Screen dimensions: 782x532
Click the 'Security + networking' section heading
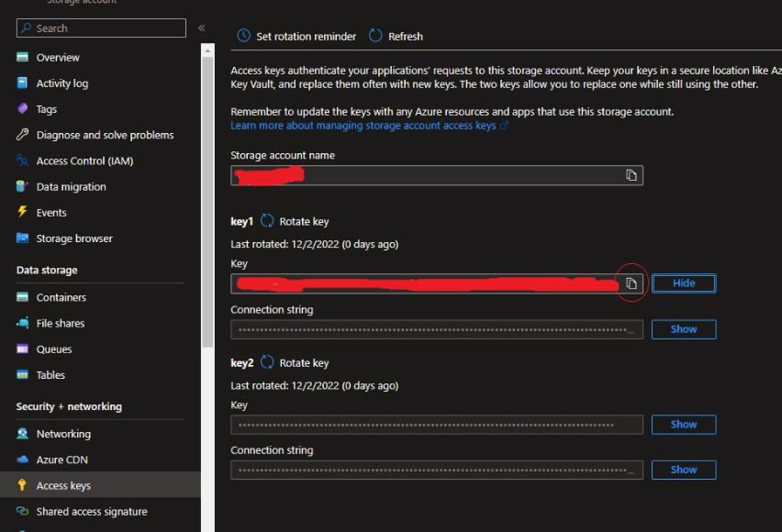click(x=69, y=406)
